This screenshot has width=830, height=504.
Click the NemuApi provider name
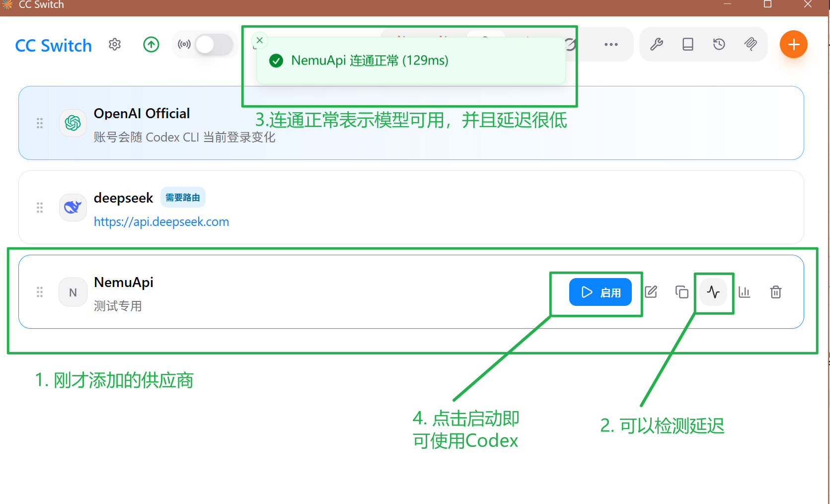pos(124,283)
